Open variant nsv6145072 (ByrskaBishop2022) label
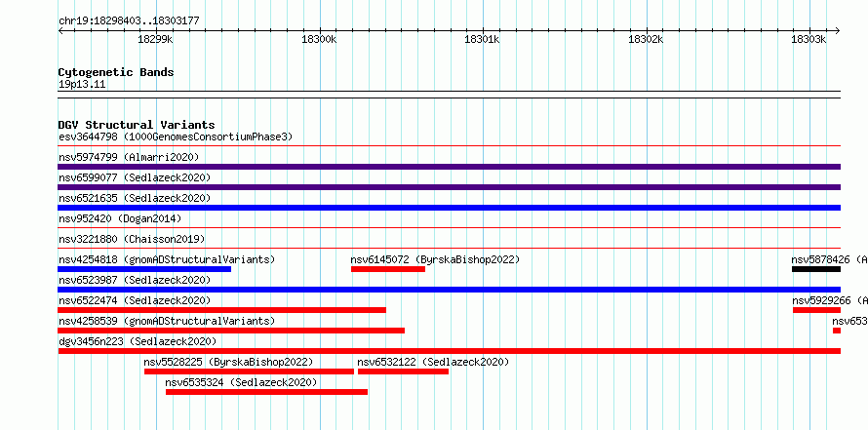The width and height of the screenshot is (868, 430). point(435,259)
